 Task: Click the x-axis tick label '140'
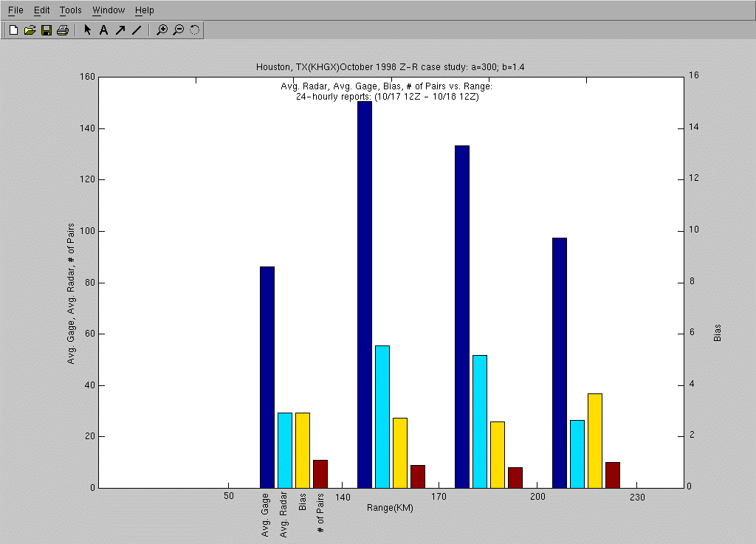343,497
